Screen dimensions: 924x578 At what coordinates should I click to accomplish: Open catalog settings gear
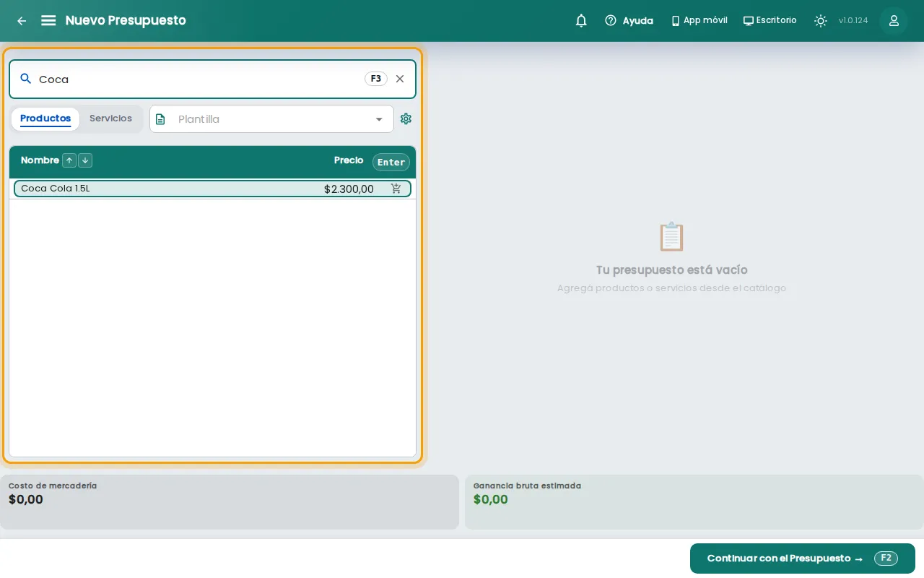[x=406, y=118]
